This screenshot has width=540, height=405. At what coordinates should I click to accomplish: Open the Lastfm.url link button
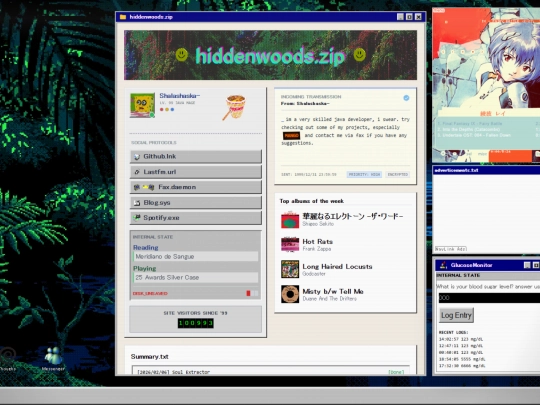pyautogui.click(x=196, y=172)
